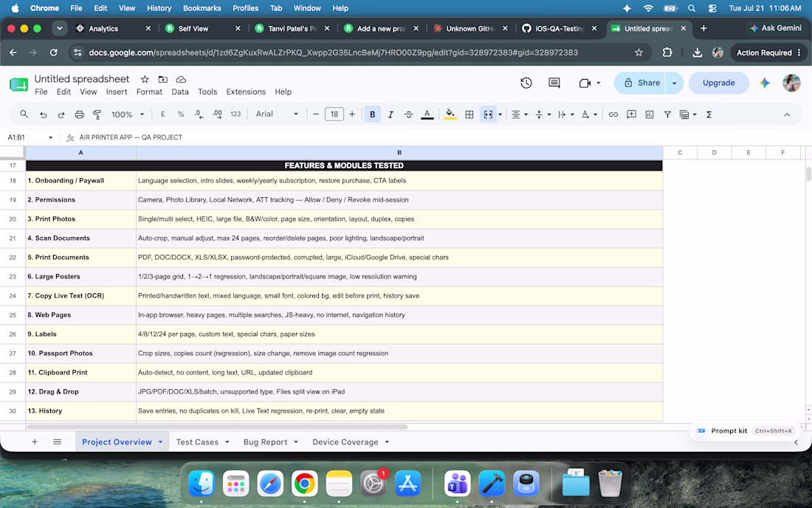Insert chart icon
The height and width of the screenshot is (508, 812).
coord(650,114)
